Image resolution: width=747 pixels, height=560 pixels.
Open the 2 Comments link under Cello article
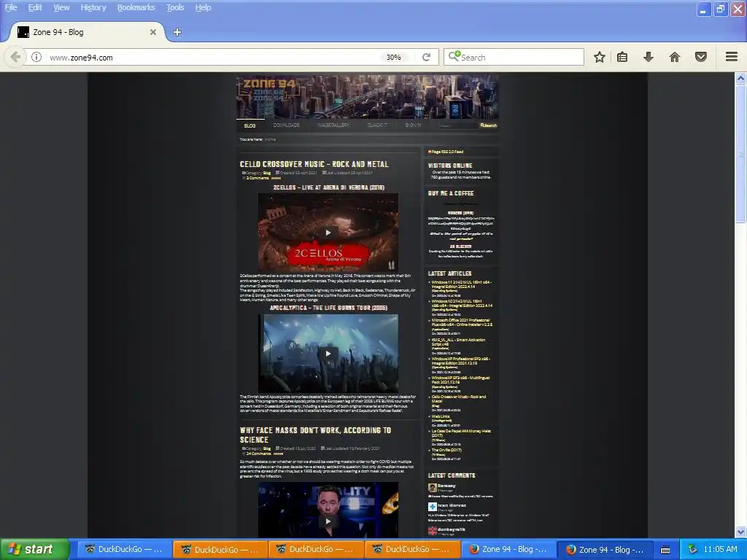tap(258, 178)
